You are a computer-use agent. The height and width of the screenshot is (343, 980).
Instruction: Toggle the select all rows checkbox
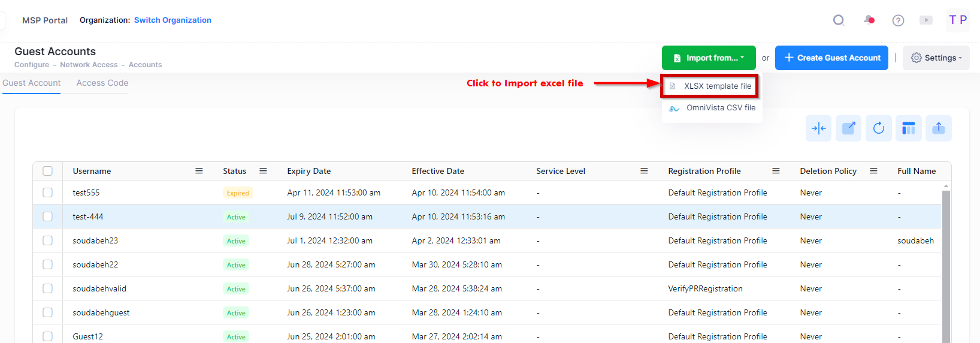tap(48, 171)
